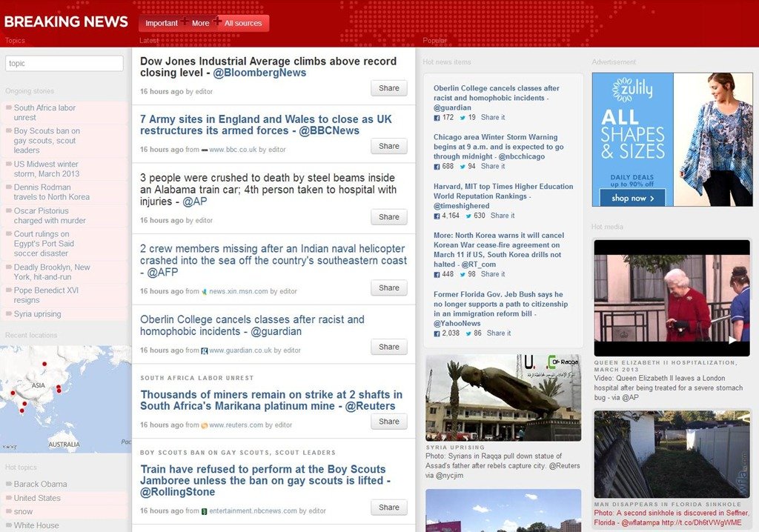Click the Asia recent locations map
759x532 pixels.
pyautogui.click(x=65, y=399)
